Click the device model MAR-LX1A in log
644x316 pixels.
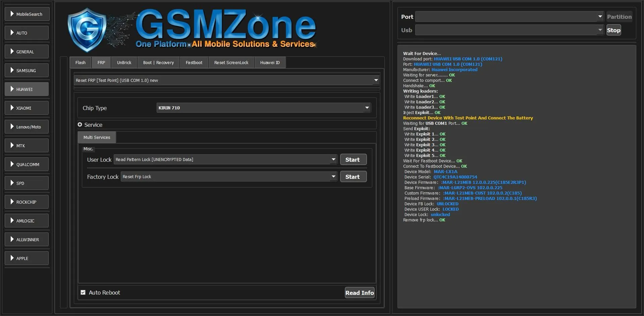(x=445, y=172)
